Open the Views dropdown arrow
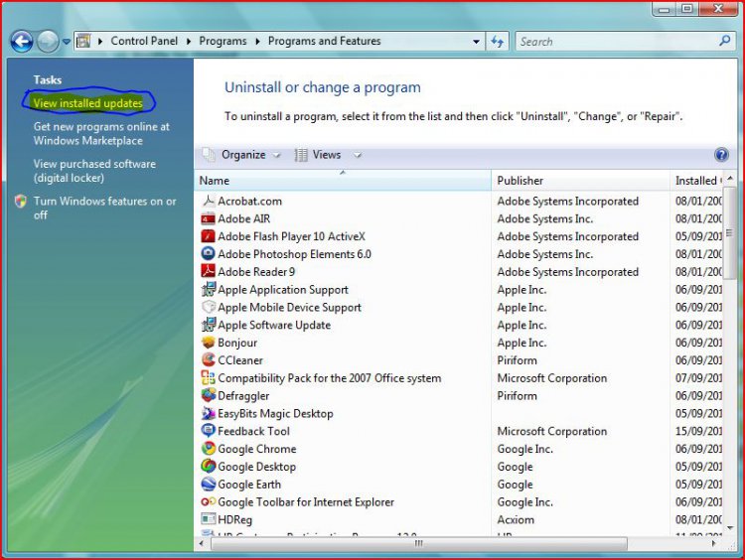The height and width of the screenshot is (560, 745). [x=358, y=155]
